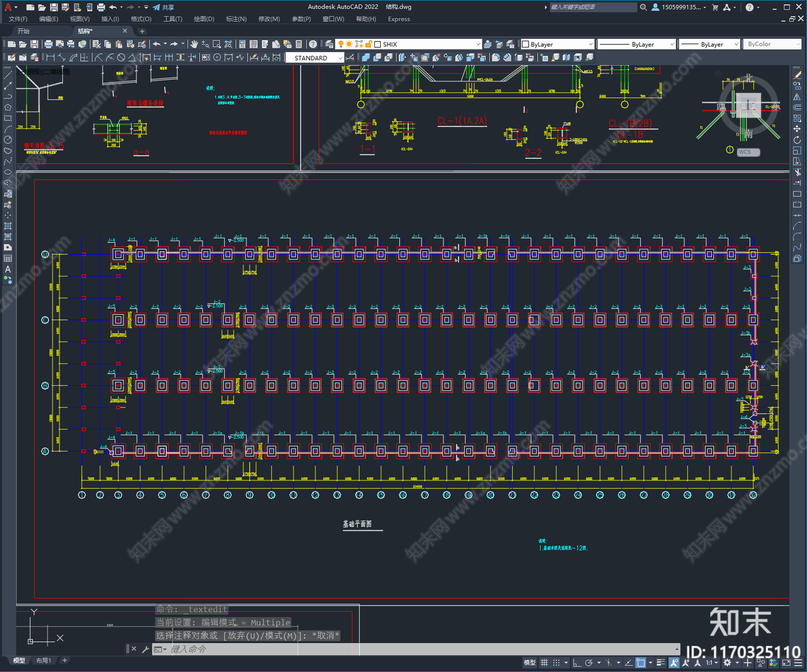Select the Erase tool in modify toolbar

pos(797,75)
